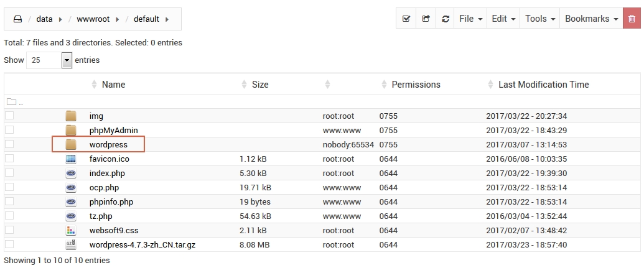Click the tar.gz archive file icon
The image size is (644, 278).
[71, 244]
